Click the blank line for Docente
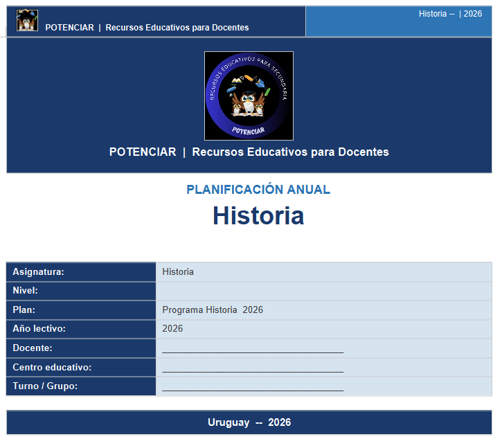Image resolution: width=502 pixels, height=448 pixels. 253,349
